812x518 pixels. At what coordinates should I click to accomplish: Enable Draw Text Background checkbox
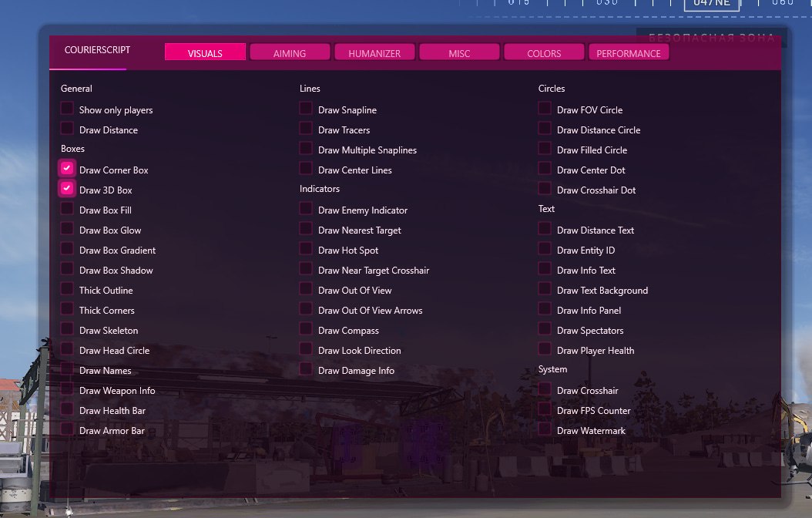click(544, 288)
